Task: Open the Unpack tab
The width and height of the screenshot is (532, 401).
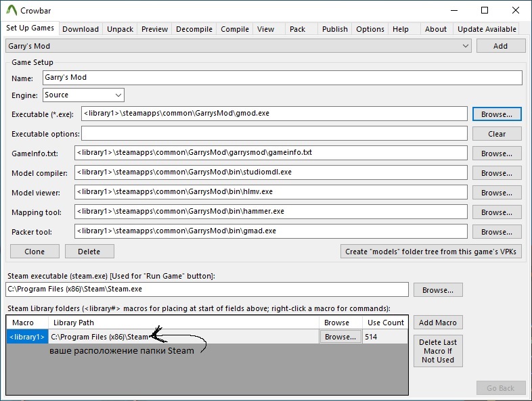Action: pyautogui.click(x=120, y=29)
